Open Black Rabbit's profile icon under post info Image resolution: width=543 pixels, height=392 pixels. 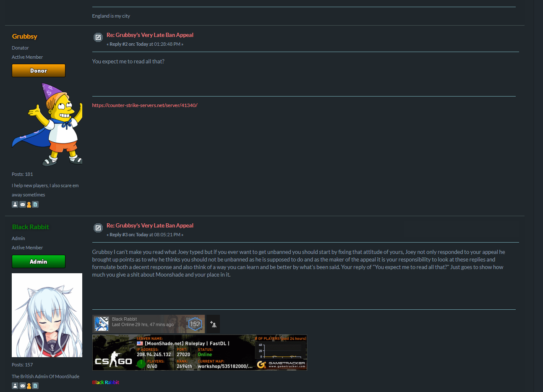(x=15, y=386)
